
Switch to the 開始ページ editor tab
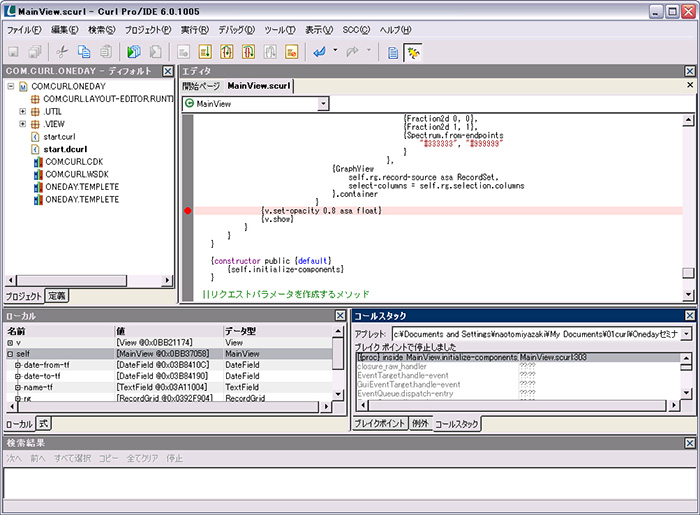pyautogui.click(x=203, y=86)
